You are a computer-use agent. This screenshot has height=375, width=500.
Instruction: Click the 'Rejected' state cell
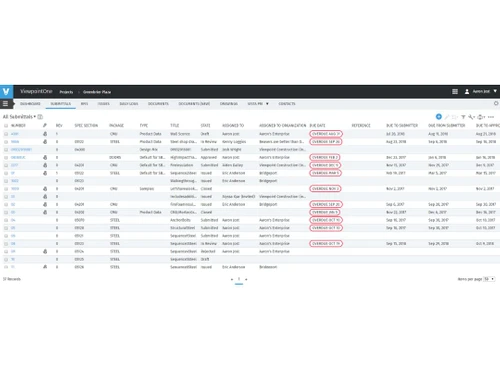click(x=208, y=251)
